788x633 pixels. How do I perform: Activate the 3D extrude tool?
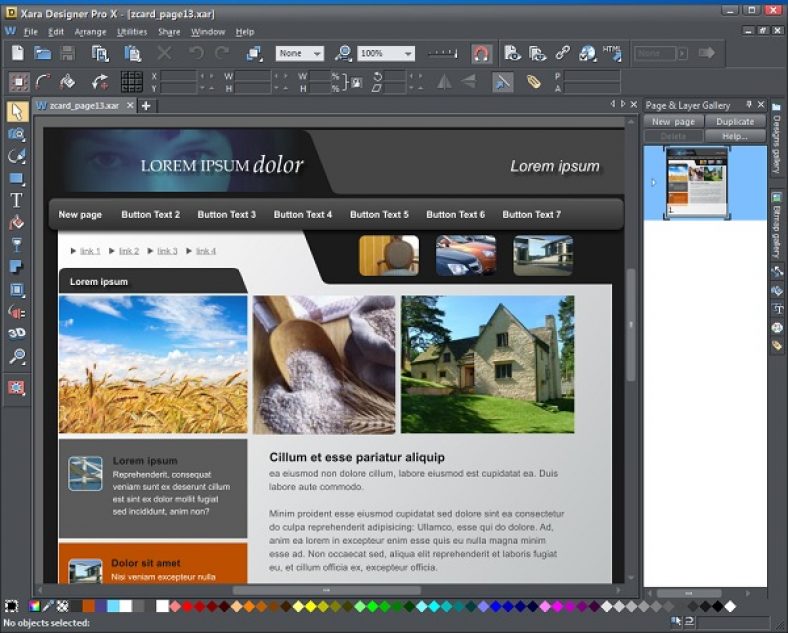pos(16,333)
